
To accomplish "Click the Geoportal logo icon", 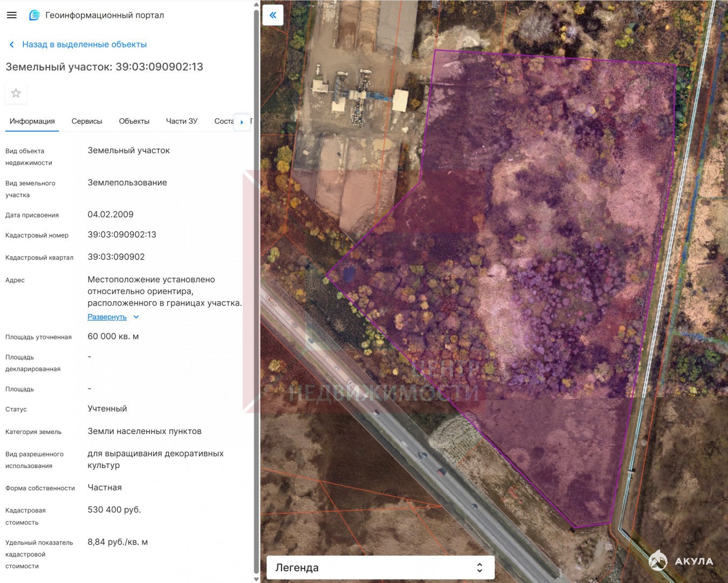I will pyautogui.click(x=35, y=15).
